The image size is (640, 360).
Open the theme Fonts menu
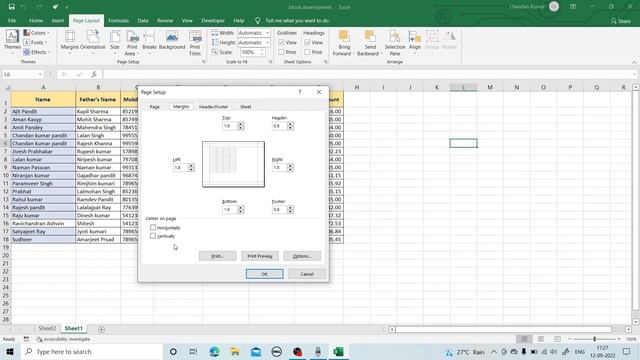coord(36,42)
